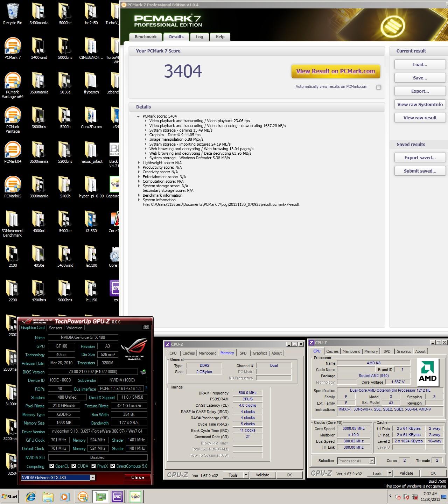The width and height of the screenshot is (448, 504).
Task: Open Tools dropdown arrow in Memory CPU-Z
Action: click(x=246, y=475)
